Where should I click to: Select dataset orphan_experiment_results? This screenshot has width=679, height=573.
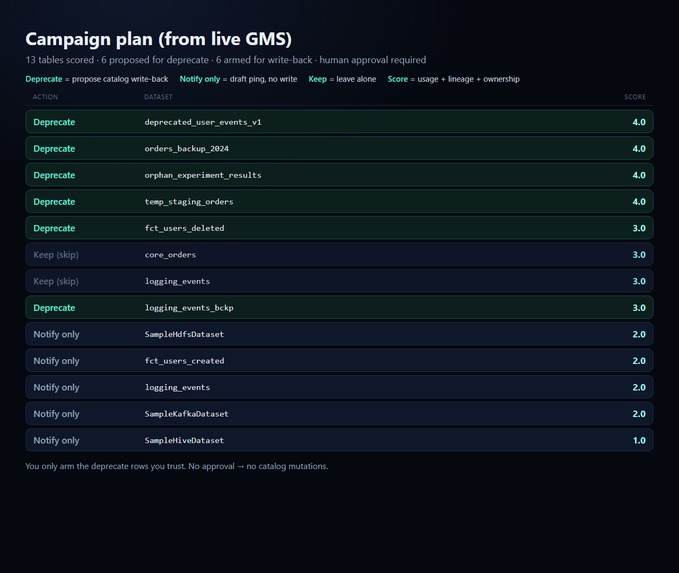pos(203,175)
